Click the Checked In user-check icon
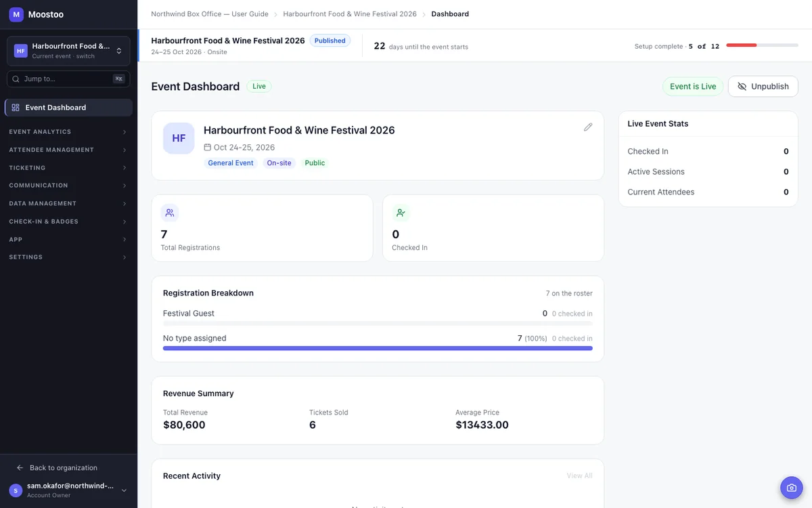 [x=401, y=213]
